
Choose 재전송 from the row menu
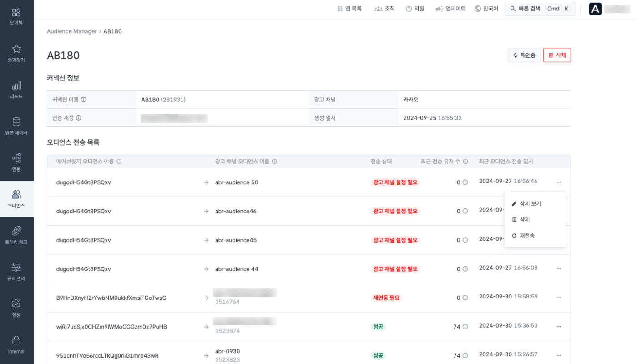[535, 236]
